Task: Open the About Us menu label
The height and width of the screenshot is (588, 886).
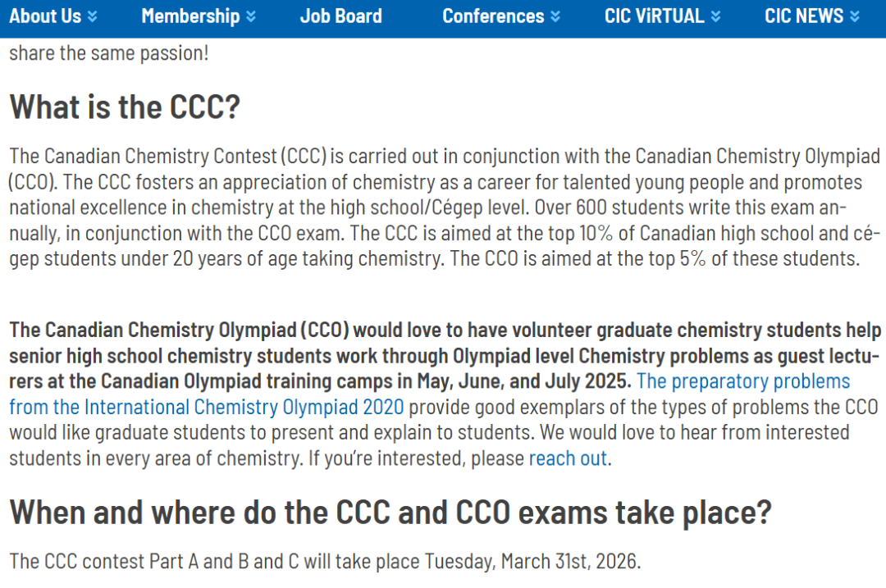Action: tap(45, 16)
